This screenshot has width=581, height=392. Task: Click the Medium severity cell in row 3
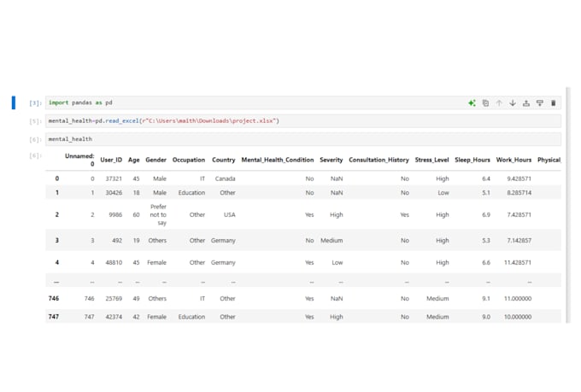click(332, 241)
